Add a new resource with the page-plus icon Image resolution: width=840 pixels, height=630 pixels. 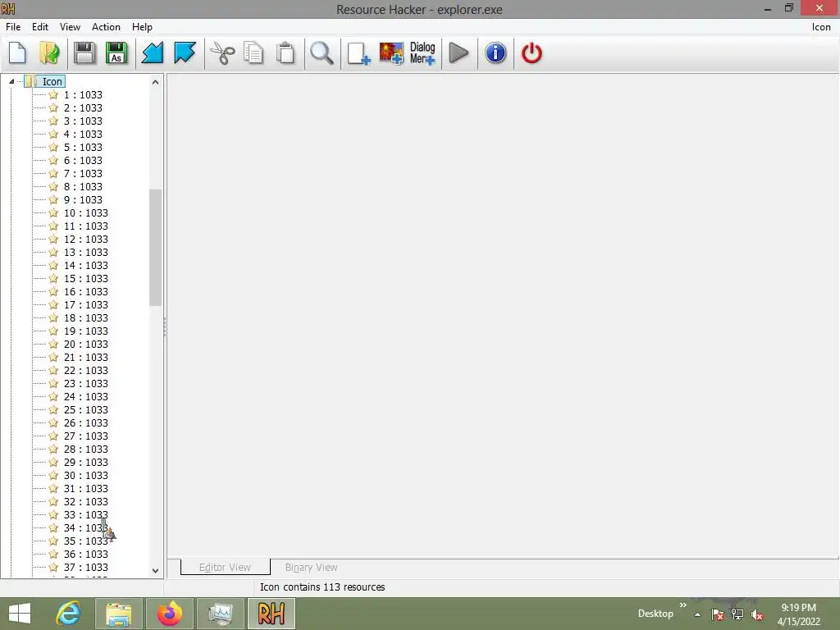(x=358, y=53)
